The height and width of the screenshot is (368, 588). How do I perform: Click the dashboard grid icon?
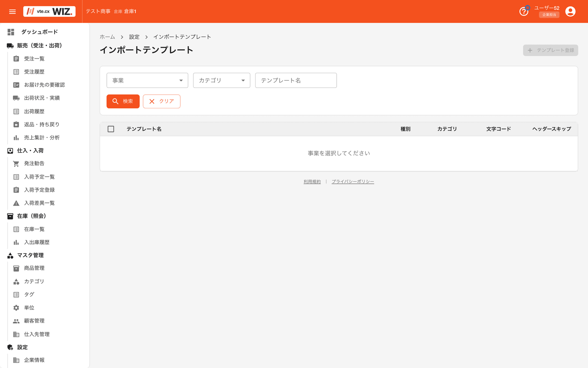pos(11,32)
